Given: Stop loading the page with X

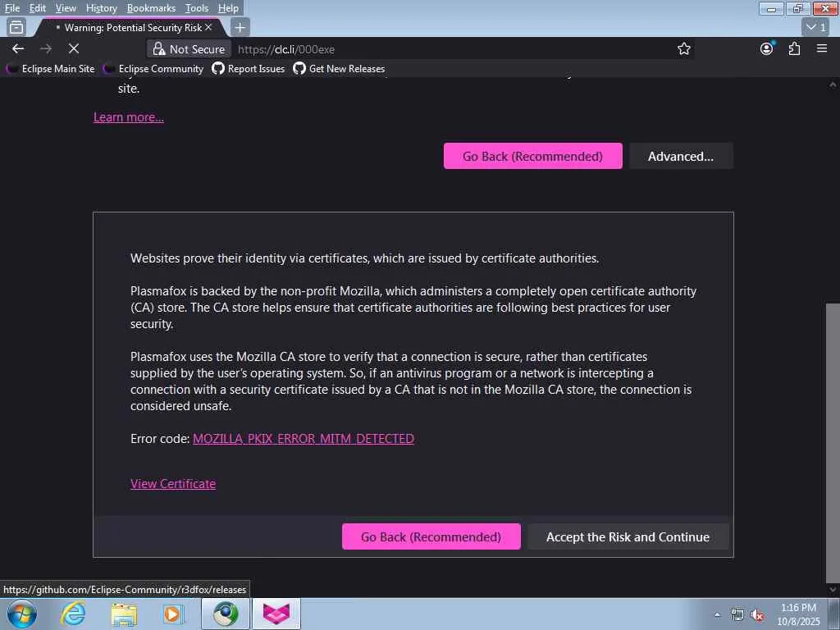Looking at the screenshot, I should click(74, 48).
